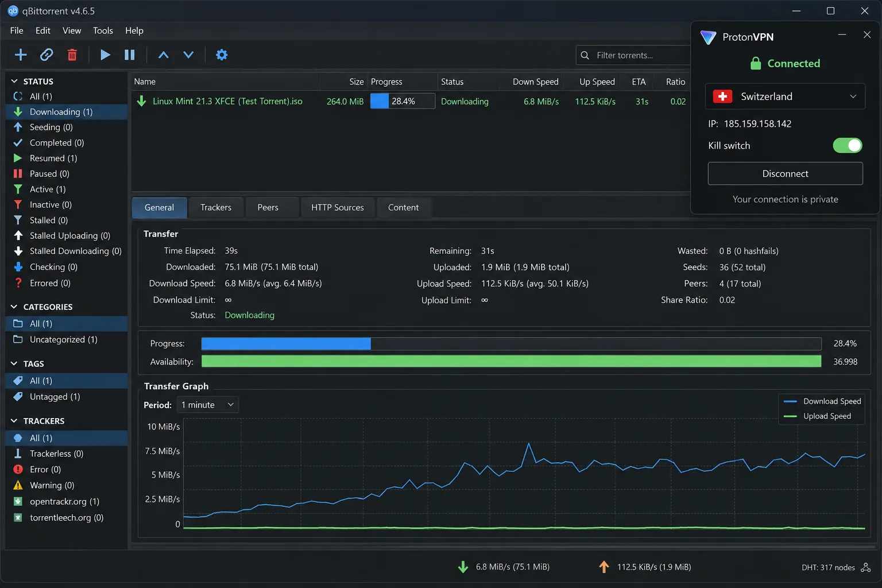Resume torrents with the play icon
This screenshot has height=588, width=882.
pyautogui.click(x=105, y=55)
